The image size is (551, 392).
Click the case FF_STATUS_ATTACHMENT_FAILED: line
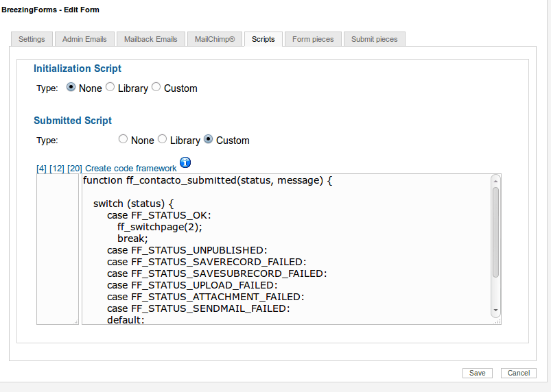point(206,297)
